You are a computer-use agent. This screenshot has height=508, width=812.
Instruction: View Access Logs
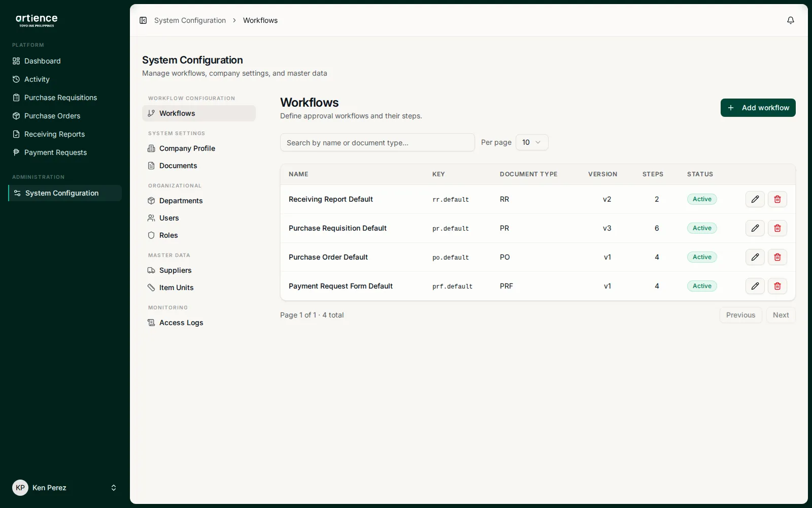(199, 323)
